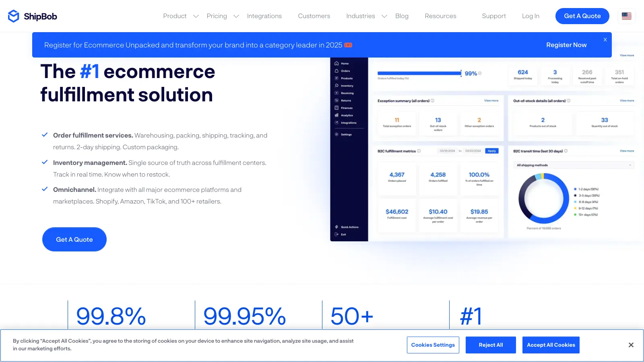Click the orders fulfilled progress bar
Image resolution: width=644 pixels, height=362 pixels.
[419, 73]
